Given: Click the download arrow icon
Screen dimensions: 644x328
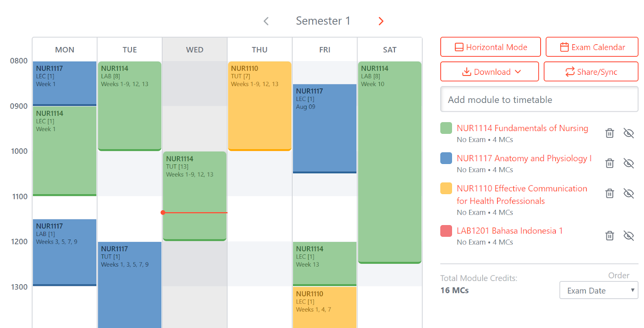Looking at the screenshot, I should click(x=466, y=72).
